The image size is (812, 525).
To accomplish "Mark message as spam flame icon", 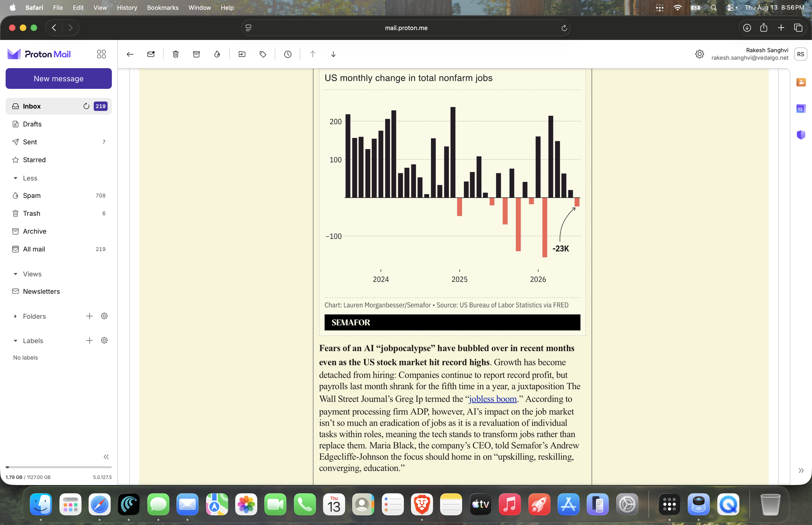I will 217,54.
